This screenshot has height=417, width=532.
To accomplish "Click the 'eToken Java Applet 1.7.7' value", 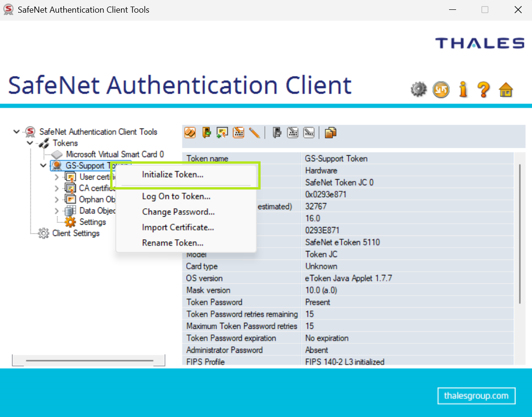I will pyautogui.click(x=348, y=279).
